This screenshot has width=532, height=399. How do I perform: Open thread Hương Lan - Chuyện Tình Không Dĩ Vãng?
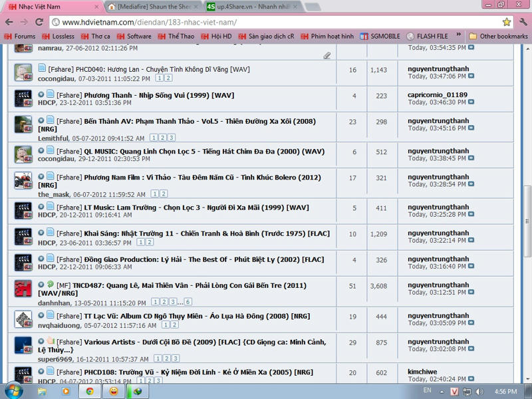(x=162, y=70)
